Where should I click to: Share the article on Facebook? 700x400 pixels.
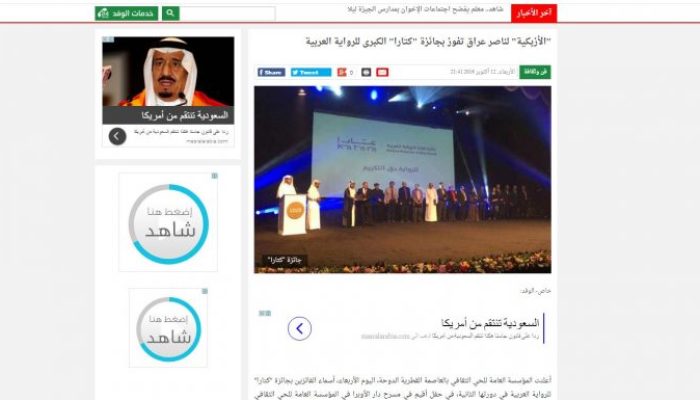click(271, 72)
